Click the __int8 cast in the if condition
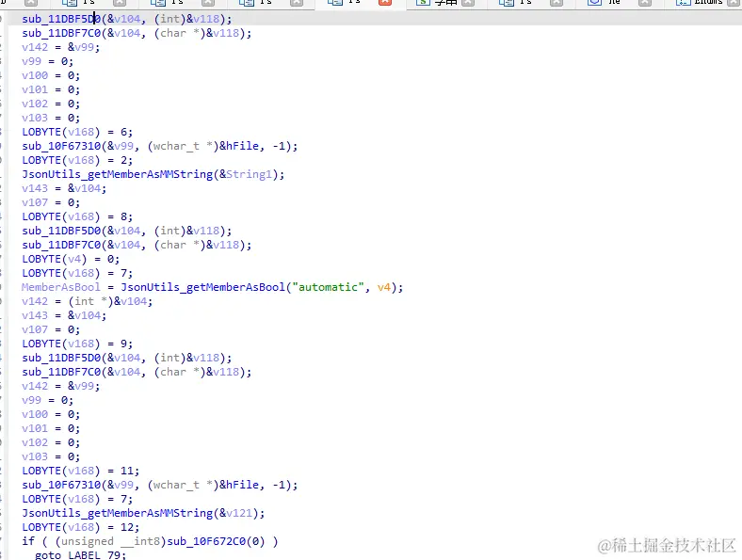This screenshot has height=560, width=742. [x=140, y=541]
